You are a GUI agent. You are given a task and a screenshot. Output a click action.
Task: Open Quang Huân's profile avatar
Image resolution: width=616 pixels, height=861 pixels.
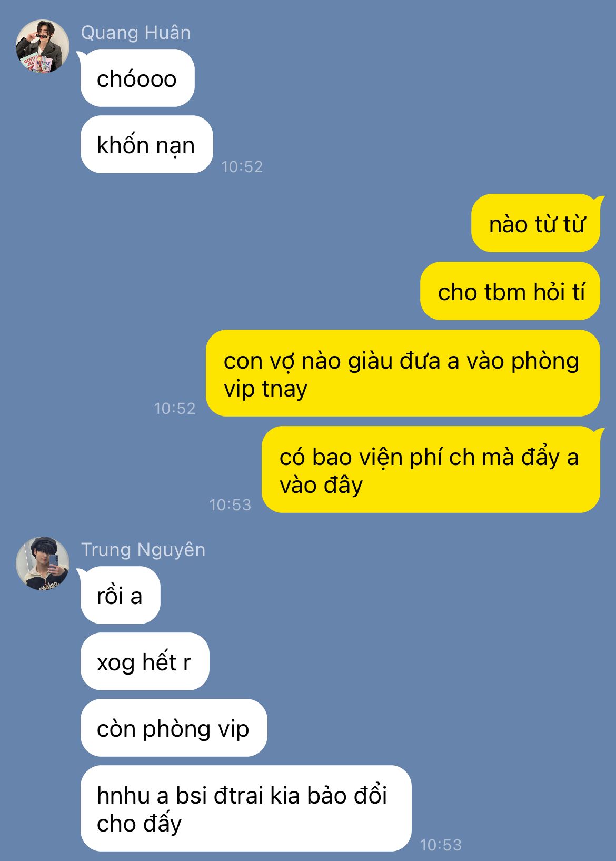coord(43,46)
